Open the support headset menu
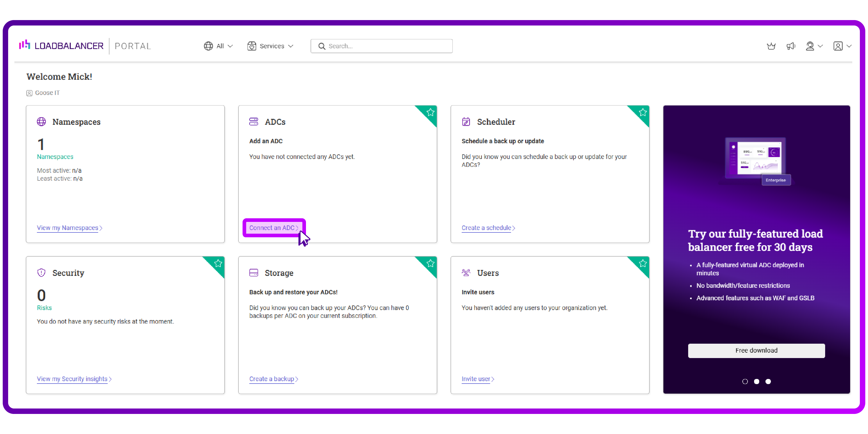 coord(811,46)
